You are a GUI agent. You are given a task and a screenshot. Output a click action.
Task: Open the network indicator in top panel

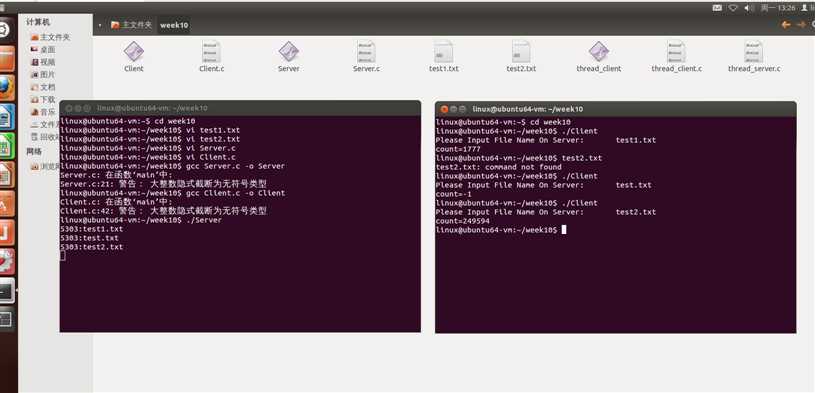point(733,8)
